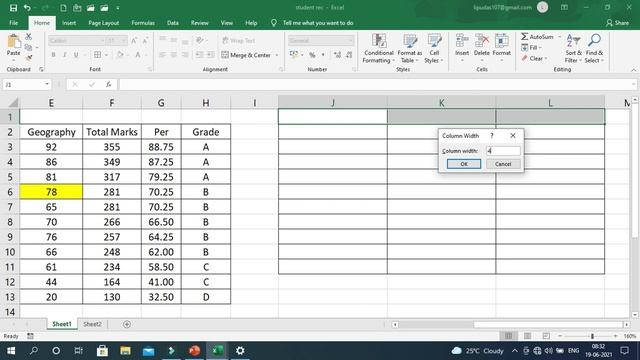The image size is (640, 360).
Task: Collapse the ribbon with the chevron
Action: coord(633,70)
